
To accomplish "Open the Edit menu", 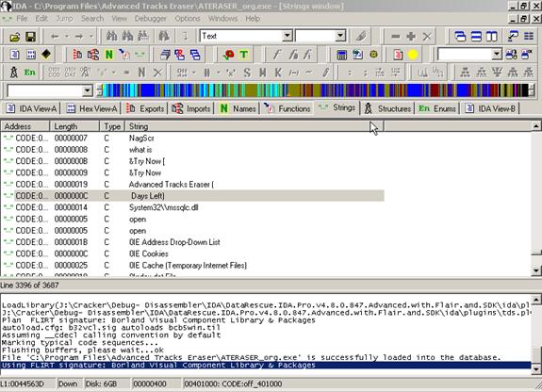I will pos(41,18).
